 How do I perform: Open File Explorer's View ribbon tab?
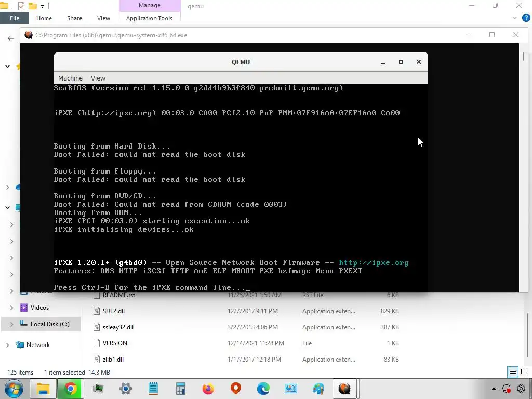point(103,18)
